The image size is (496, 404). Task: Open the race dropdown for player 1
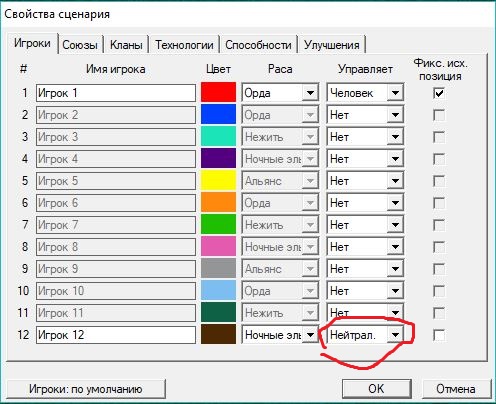tap(280, 93)
